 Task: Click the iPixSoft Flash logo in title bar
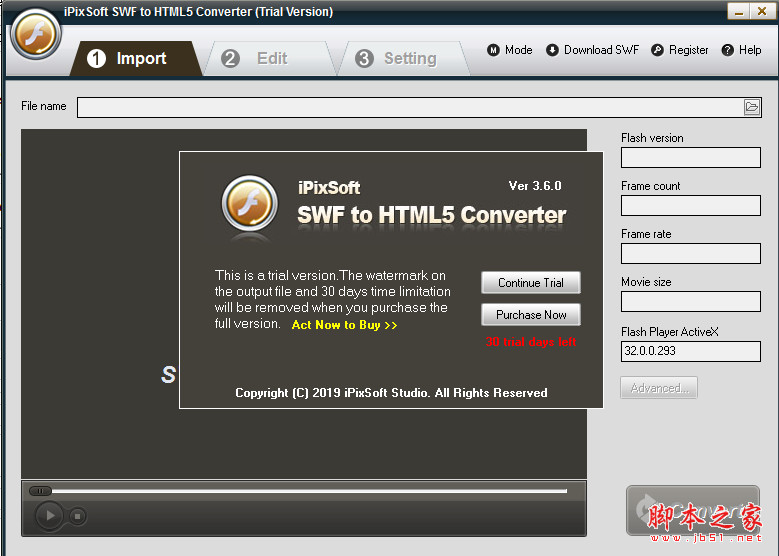pos(36,35)
